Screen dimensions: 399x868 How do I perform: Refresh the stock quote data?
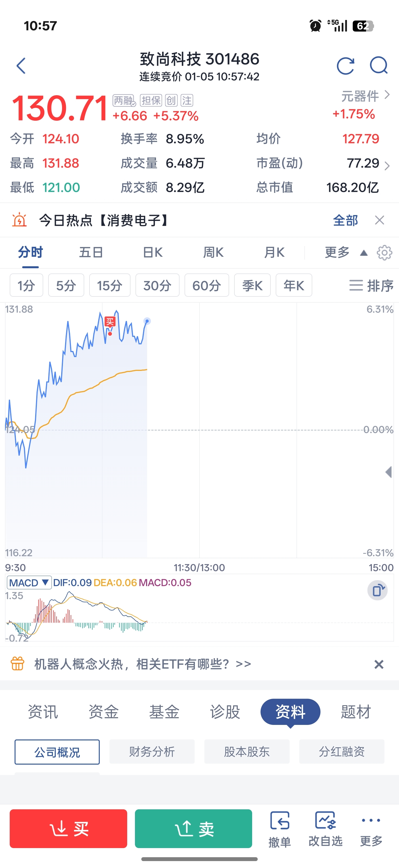pyautogui.click(x=345, y=66)
